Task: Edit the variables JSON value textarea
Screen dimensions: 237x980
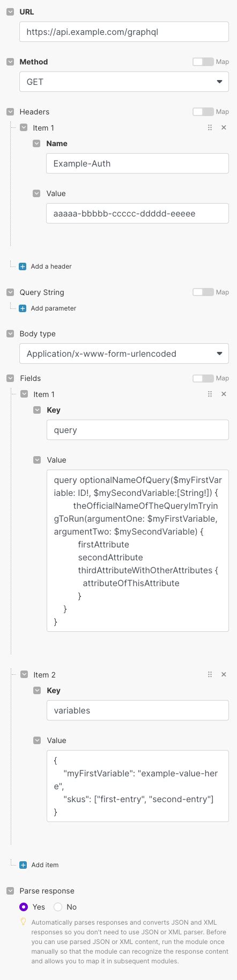Action: point(138,786)
